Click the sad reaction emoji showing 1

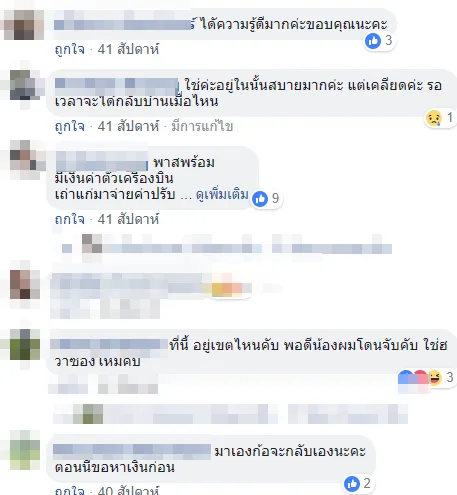434,118
